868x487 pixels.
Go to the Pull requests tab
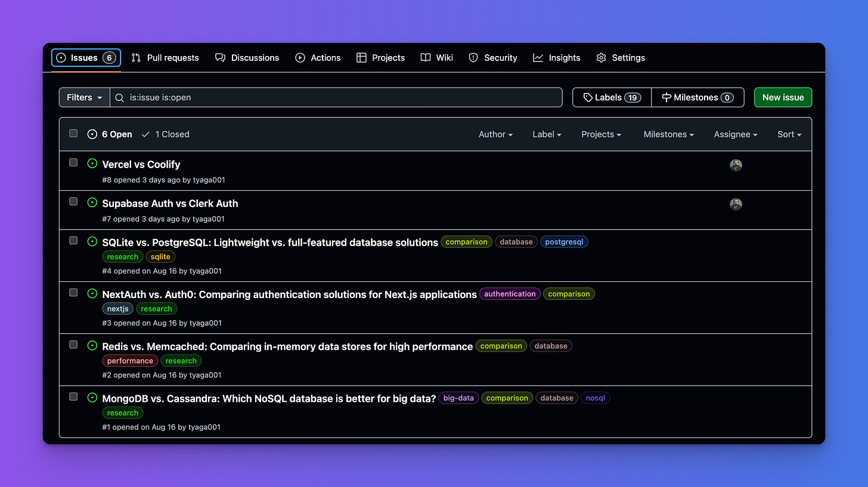[165, 58]
